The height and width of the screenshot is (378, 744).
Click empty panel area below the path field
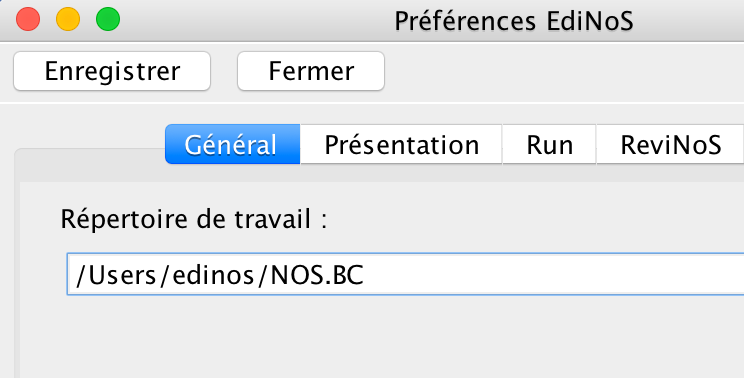click(380, 337)
